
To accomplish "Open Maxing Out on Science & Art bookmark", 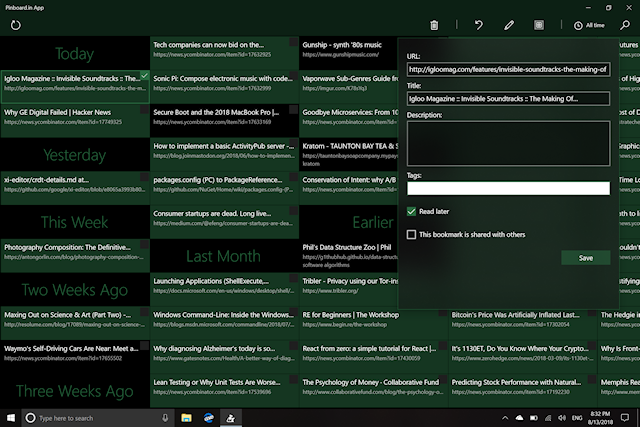I will pyautogui.click(x=75, y=323).
